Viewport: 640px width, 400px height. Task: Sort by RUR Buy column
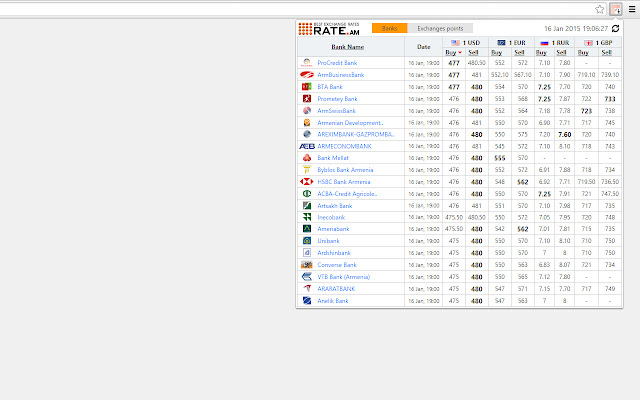[x=541, y=52]
